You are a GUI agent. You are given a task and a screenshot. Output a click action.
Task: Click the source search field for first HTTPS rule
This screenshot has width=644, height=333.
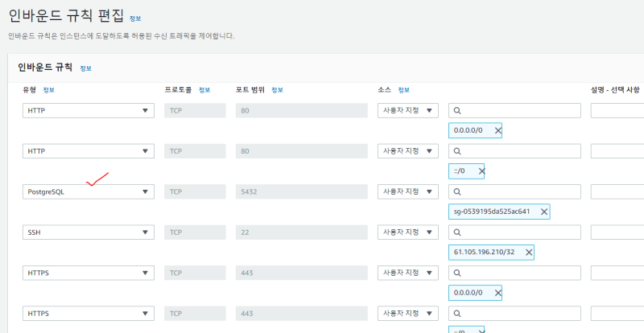(515, 273)
